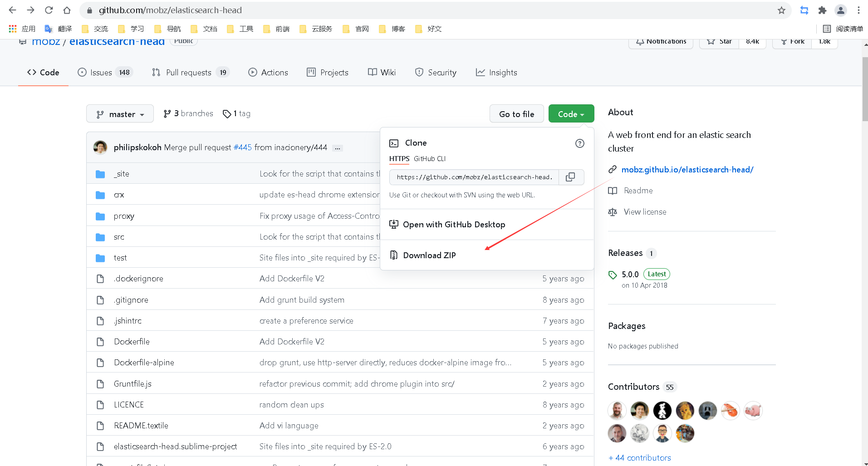Select the HTTPS clone tab
The width and height of the screenshot is (868, 466).
tap(399, 159)
